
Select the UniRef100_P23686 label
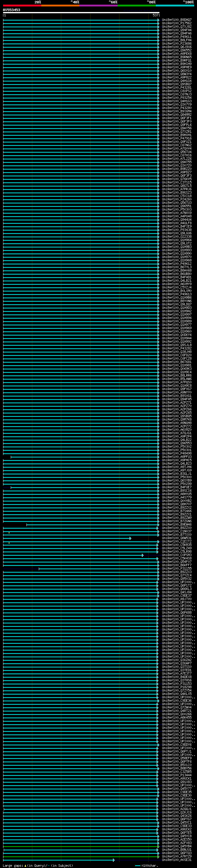(177, 43)
